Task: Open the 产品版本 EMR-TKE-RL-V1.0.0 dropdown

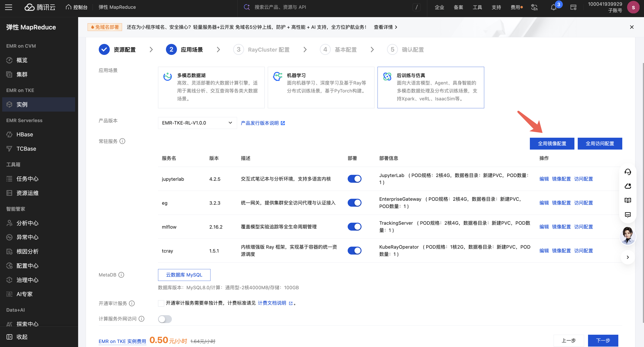Action: (x=197, y=123)
